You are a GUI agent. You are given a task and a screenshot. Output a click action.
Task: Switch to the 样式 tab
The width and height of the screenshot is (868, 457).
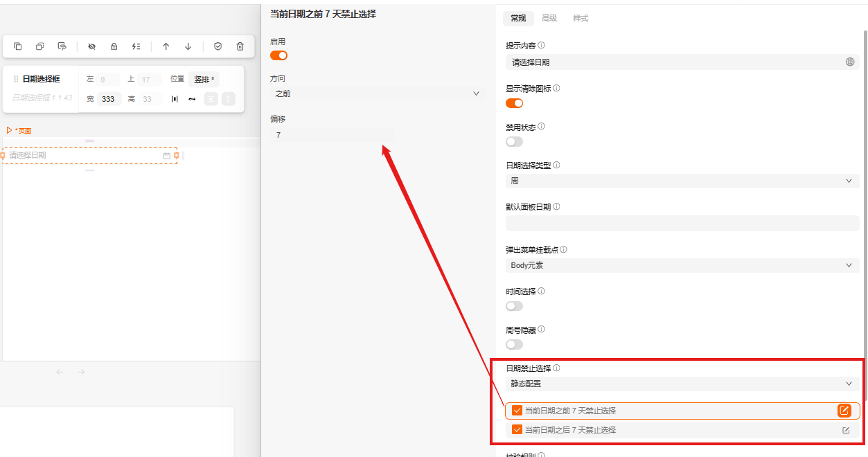[581, 18]
